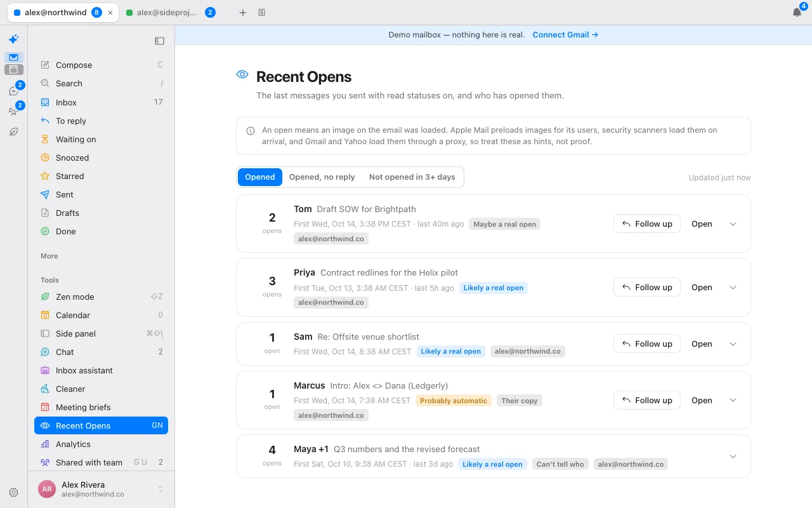812x508 pixels.
Task: Click the info icon in notice box
Action: pos(251,131)
